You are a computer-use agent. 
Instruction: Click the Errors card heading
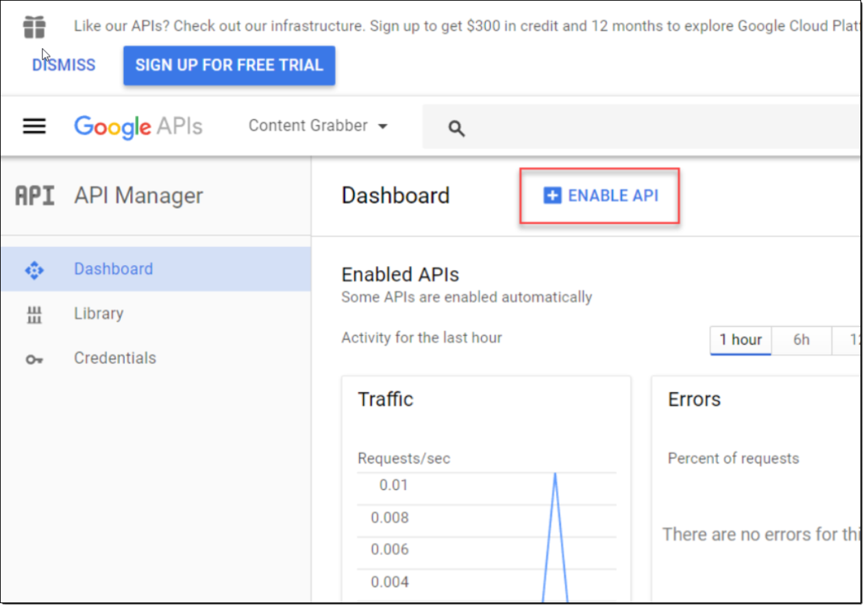(x=694, y=399)
